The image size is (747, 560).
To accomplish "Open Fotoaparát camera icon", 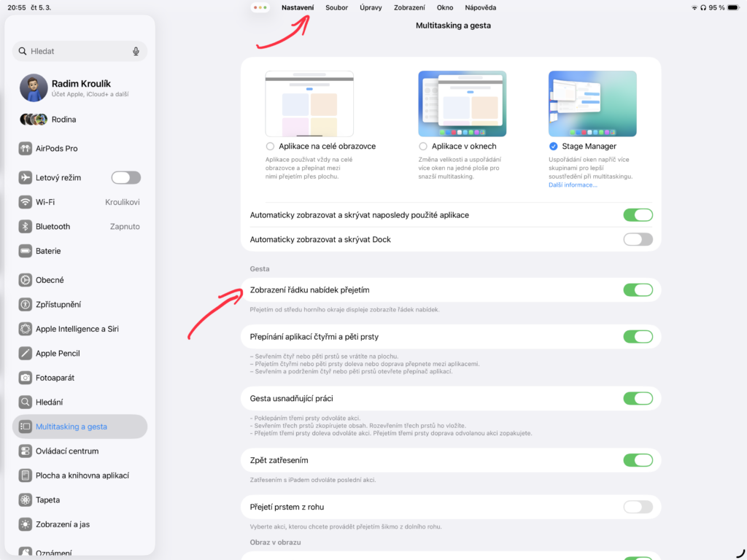I will (26, 378).
